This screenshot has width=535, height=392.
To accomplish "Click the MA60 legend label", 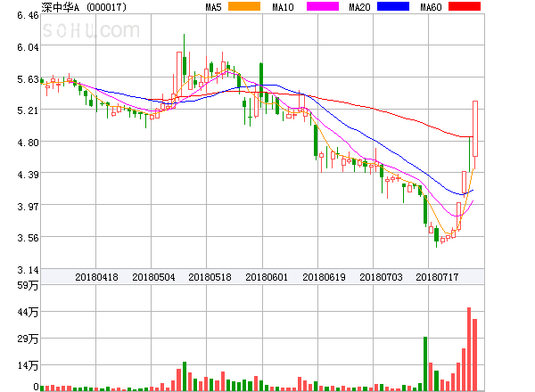I will (x=431, y=7).
